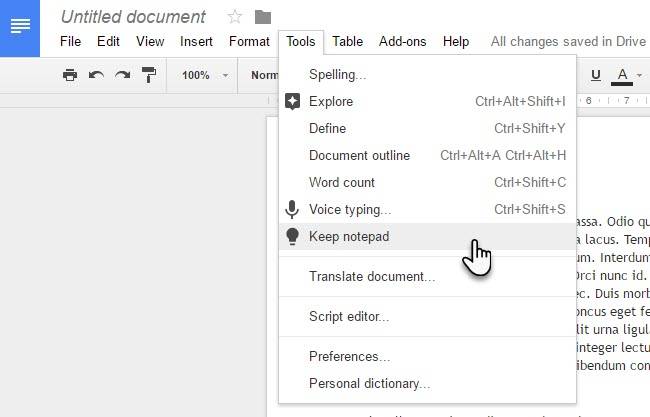Select the paint format tool
Image resolution: width=650 pixels, height=417 pixels.
[149, 75]
